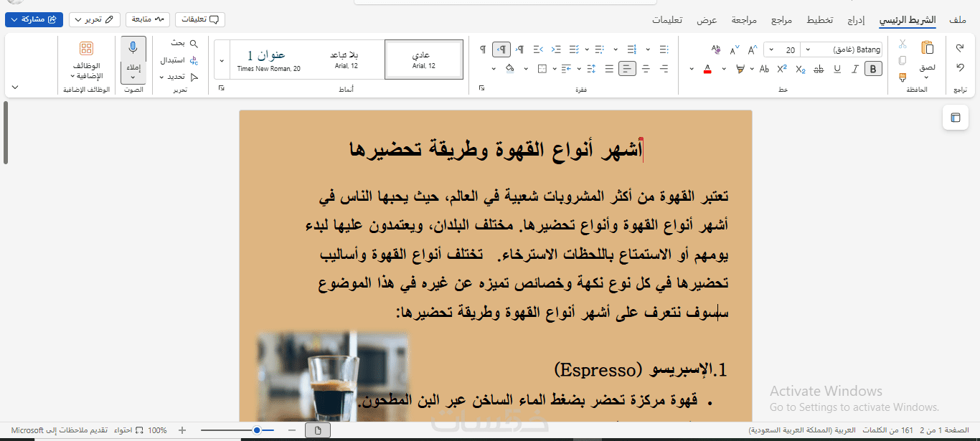
Task: Expand the إملاء dictate options
Action: pyautogui.click(x=133, y=77)
